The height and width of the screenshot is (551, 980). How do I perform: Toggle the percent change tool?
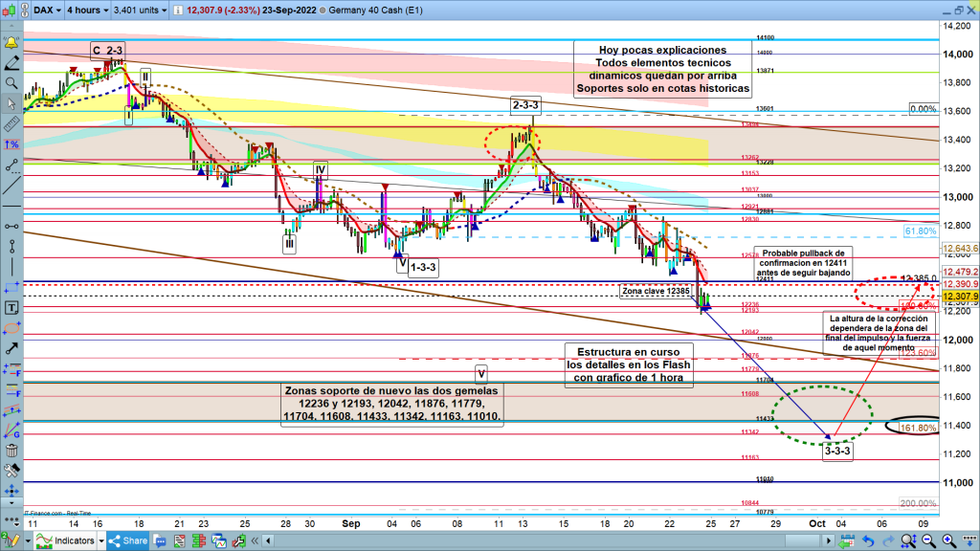tap(11, 143)
